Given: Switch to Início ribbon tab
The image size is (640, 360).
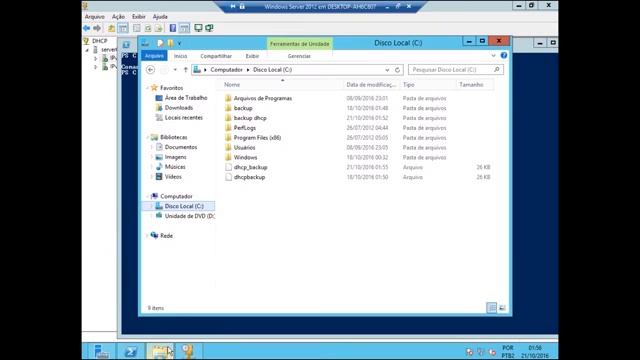Looking at the screenshot, I should (x=180, y=56).
